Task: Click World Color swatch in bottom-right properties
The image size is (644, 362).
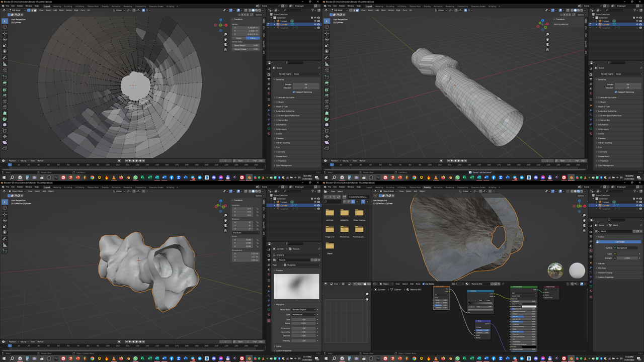Action: pyautogui.click(x=626, y=254)
